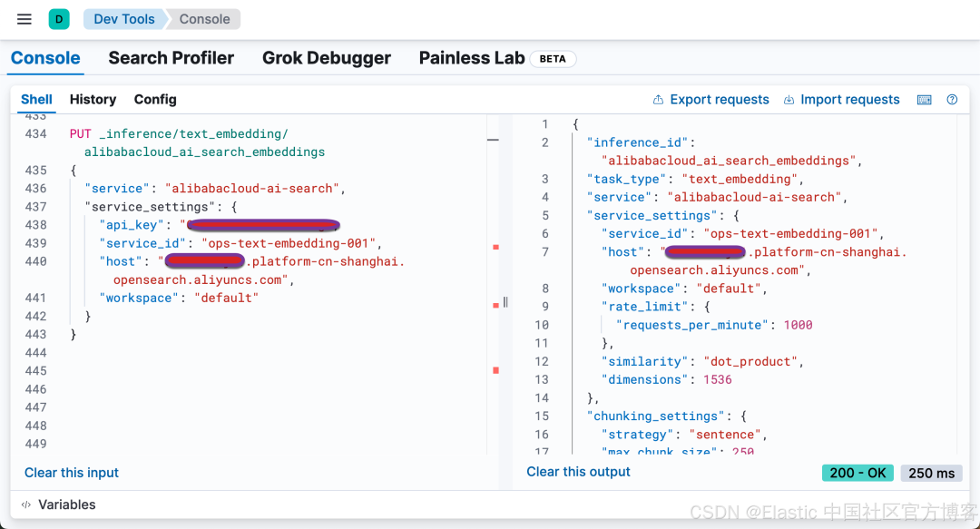Select the History sub-tab
Image resolution: width=980 pixels, height=529 pixels.
[x=93, y=100]
